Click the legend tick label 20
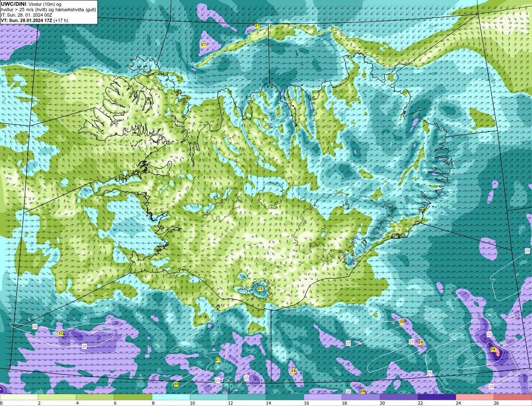Screen dimensions: 532x406 pos(382,403)
